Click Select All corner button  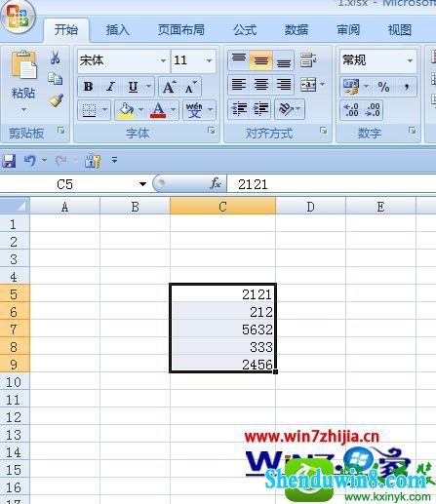(x=15, y=206)
